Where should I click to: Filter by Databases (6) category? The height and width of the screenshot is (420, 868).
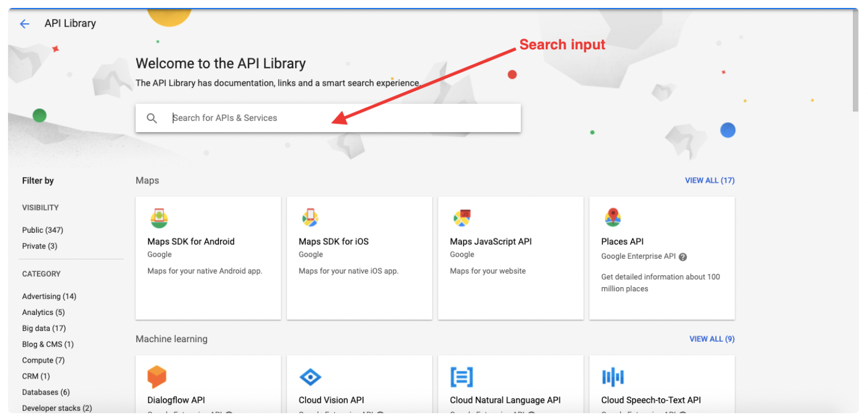point(46,392)
